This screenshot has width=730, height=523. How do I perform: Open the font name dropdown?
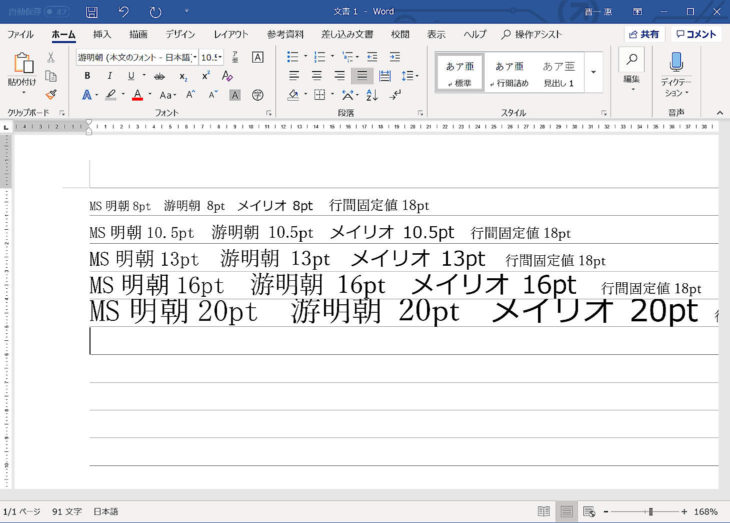point(193,57)
